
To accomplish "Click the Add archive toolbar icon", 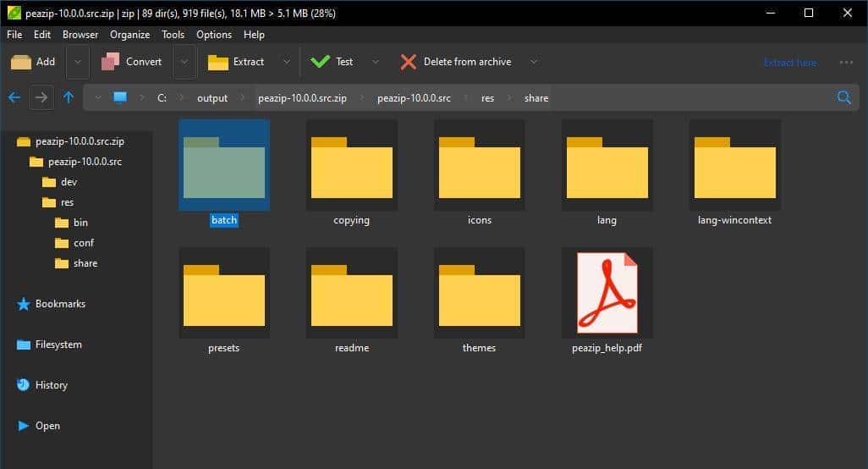I will coord(21,62).
